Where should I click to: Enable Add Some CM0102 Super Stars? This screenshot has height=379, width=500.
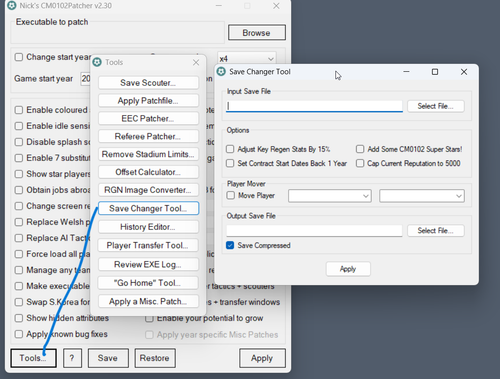tap(360, 149)
